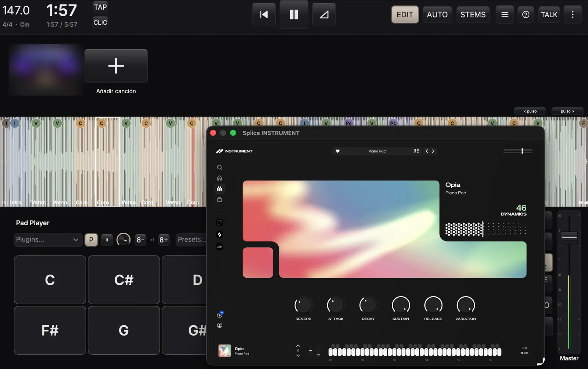The width and height of the screenshot is (588, 369).
Task: Skip back to start of song
Action: 264,15
